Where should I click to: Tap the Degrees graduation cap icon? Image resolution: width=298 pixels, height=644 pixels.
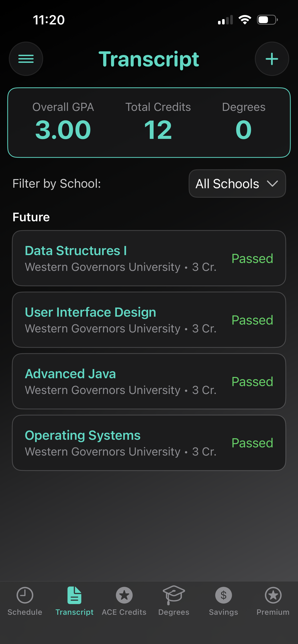point(174,595)
